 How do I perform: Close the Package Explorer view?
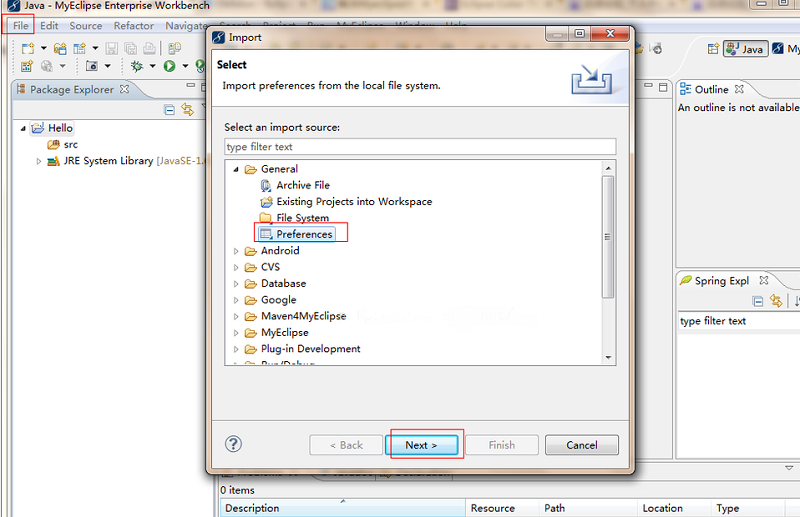124,89
